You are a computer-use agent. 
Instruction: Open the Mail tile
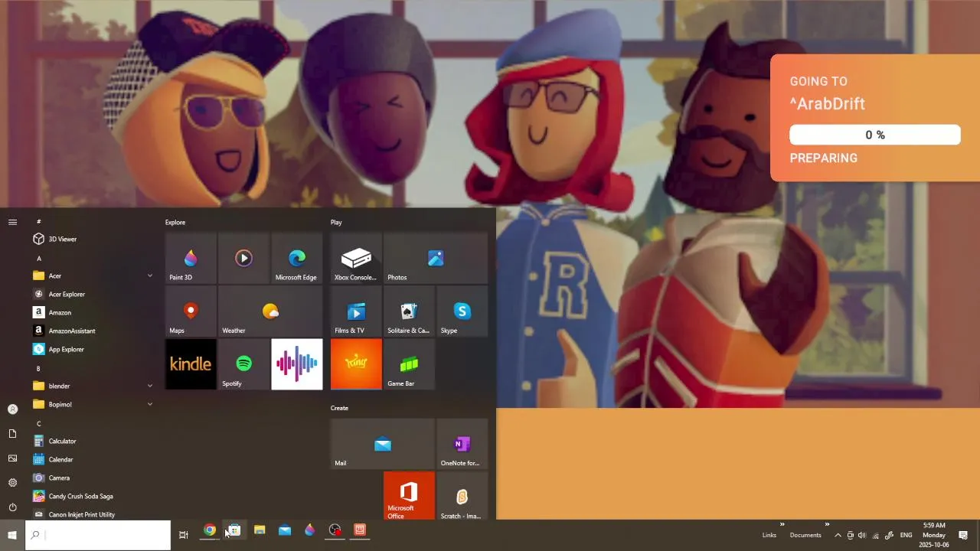[383, 444]
